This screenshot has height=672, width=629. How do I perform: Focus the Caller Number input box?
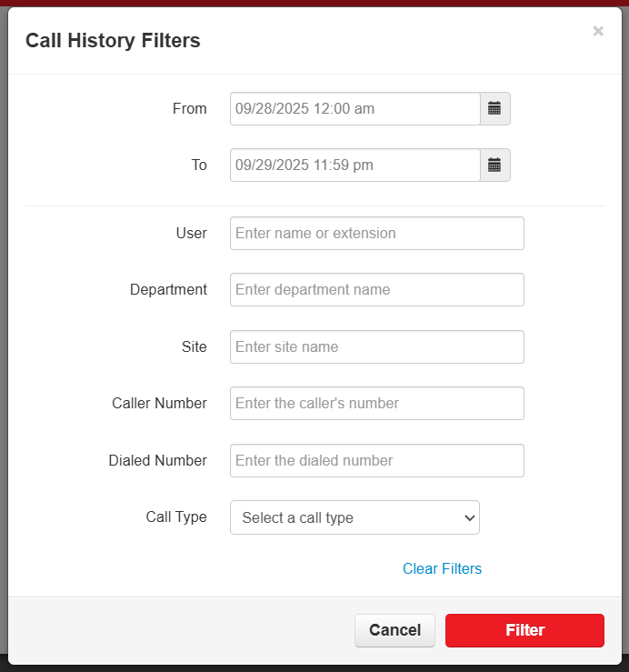click(376, 403)
